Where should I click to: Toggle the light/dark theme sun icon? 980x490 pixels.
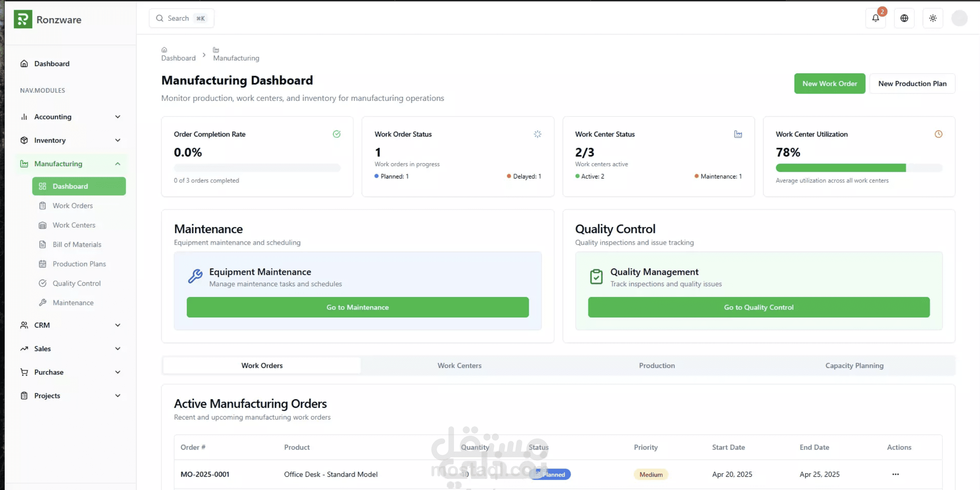[933, 18]
